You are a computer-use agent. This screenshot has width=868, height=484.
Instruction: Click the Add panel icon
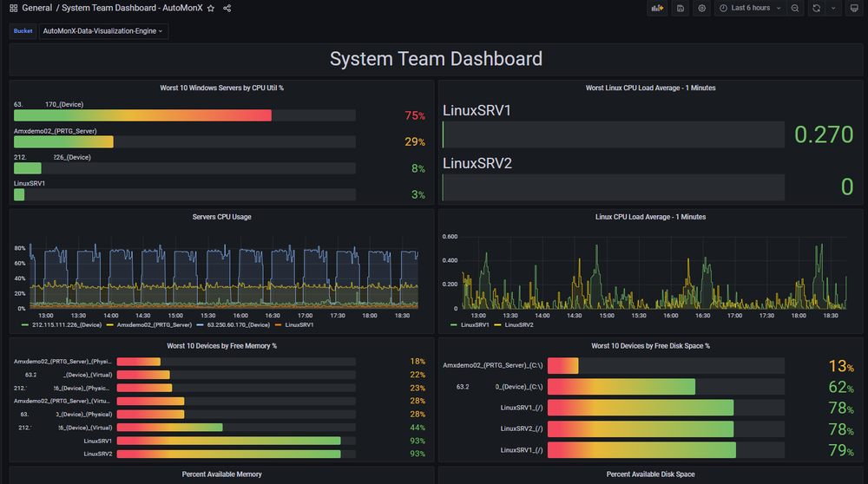coord(657,9)
